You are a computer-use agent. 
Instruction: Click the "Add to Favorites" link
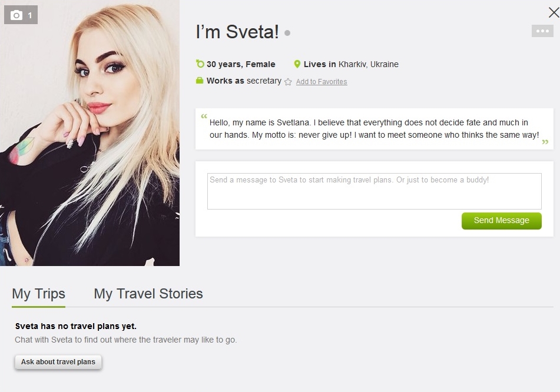point(321,81)
